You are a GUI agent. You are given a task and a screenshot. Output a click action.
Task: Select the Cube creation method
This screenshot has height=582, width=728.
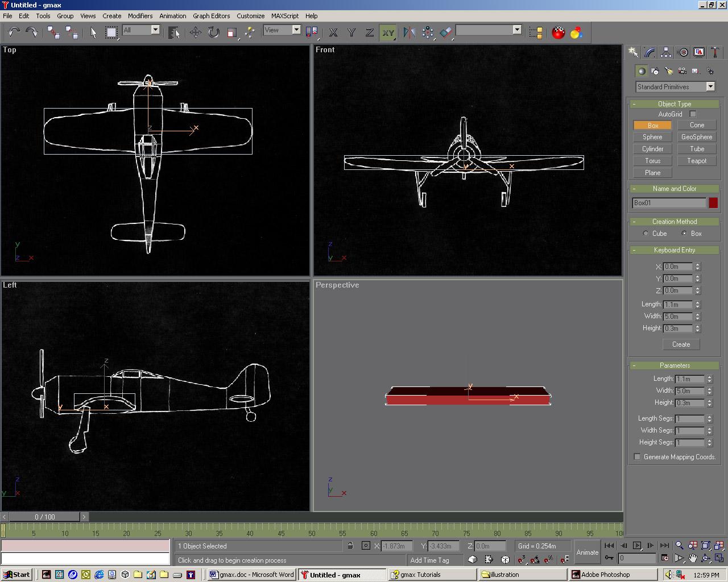click(x=646, y=234)
